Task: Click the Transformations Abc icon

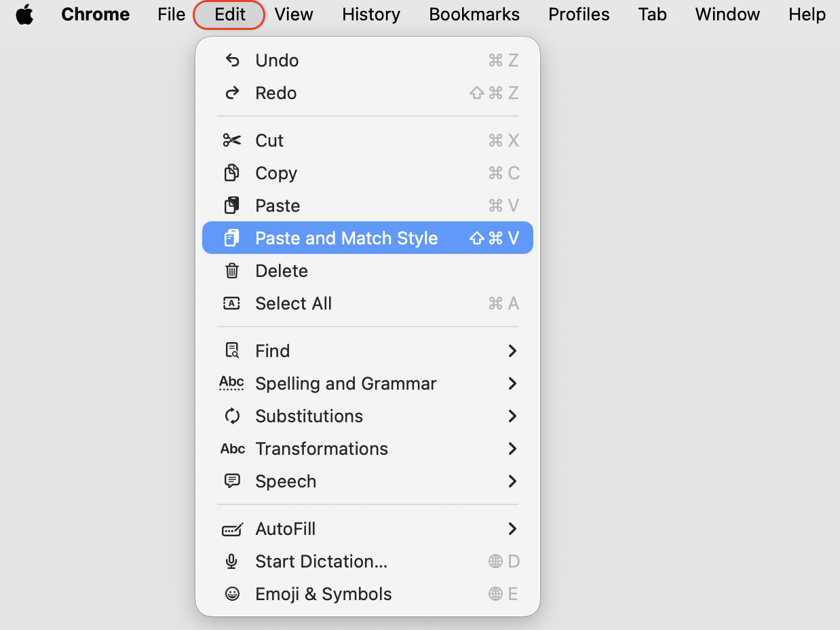Action: point(233,449)
